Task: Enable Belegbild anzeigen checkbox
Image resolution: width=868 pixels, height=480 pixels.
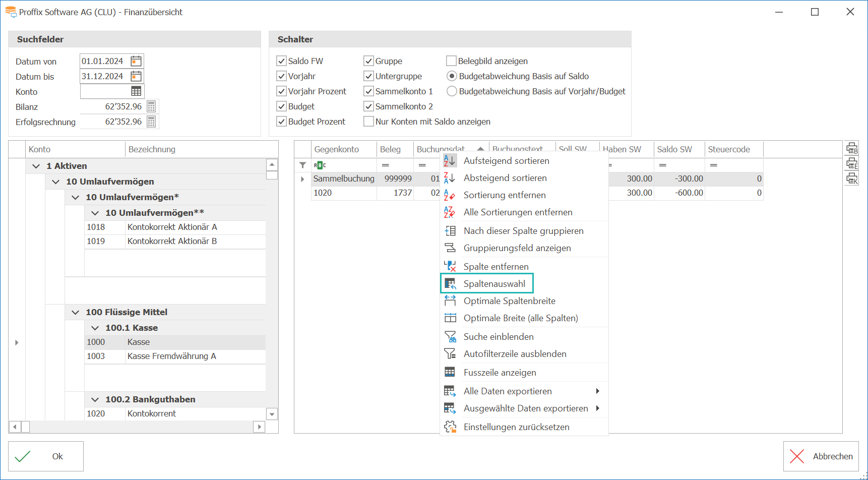Action: tap(451, 61)
